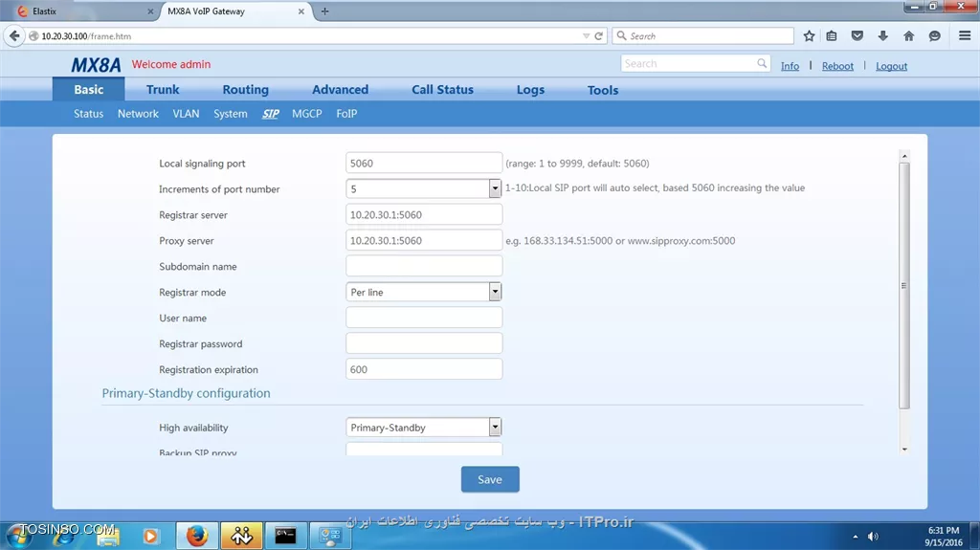
Task: Click the scrollbar down arrow
Action: (x=903, y=449)
